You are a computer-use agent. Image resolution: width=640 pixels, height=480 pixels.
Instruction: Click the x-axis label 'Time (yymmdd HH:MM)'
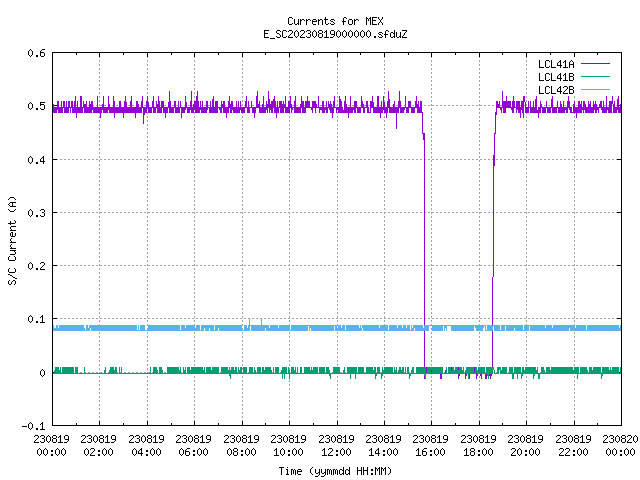[x=335, y=471]
